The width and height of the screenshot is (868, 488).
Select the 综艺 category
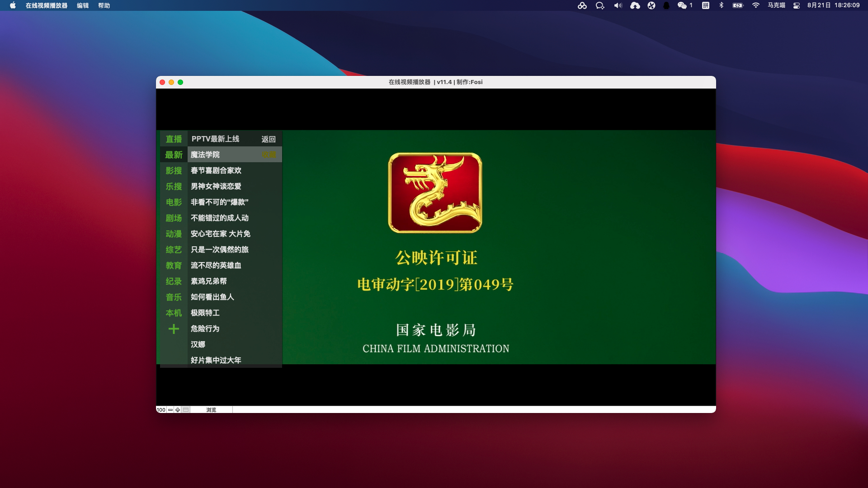pyautogui.click(x=174, y=250)
